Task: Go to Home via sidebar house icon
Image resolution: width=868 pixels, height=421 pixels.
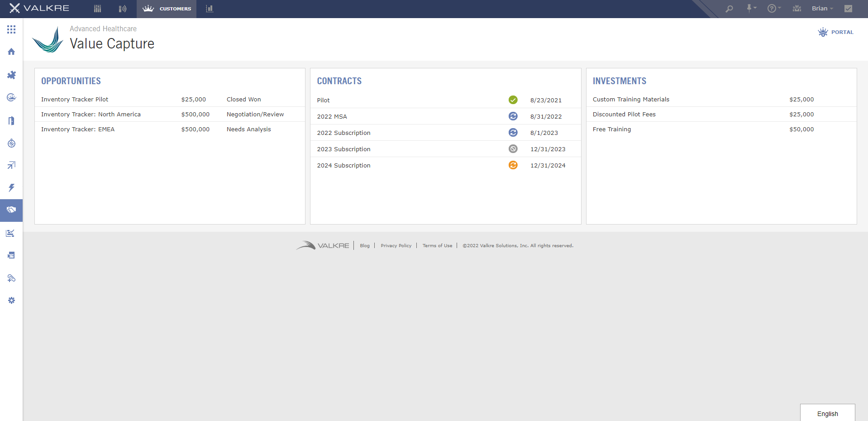Action: click(11, 52)
